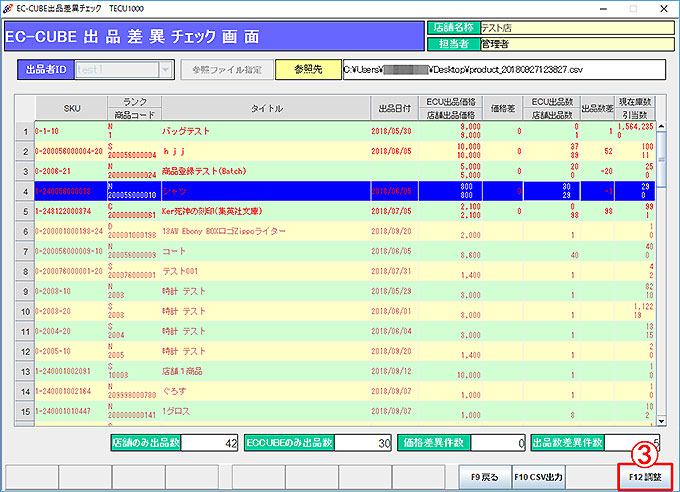Click the 商品コード column header

pos(134,115)
